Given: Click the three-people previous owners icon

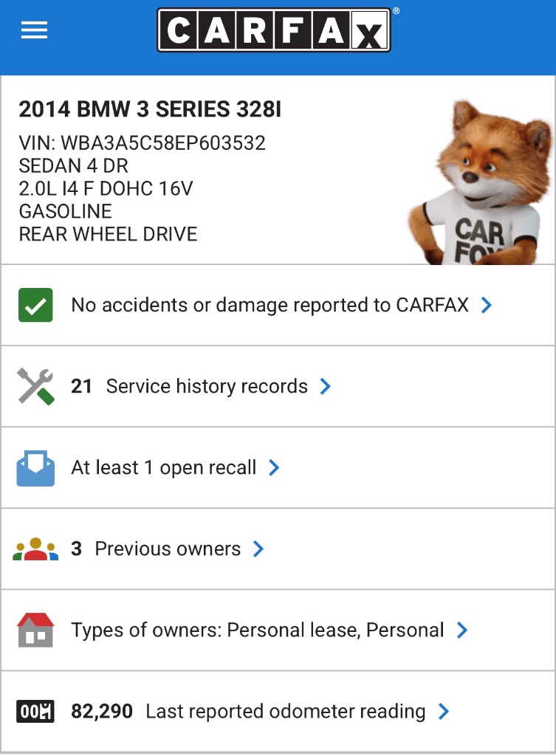Looking at the screenshot, I should (x=35, y=549).
